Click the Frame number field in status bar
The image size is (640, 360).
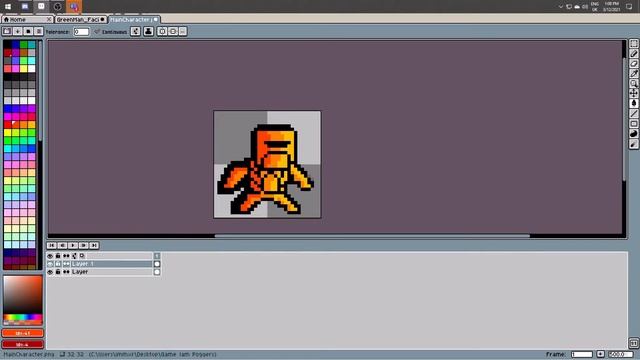click(x=582, y=354)
